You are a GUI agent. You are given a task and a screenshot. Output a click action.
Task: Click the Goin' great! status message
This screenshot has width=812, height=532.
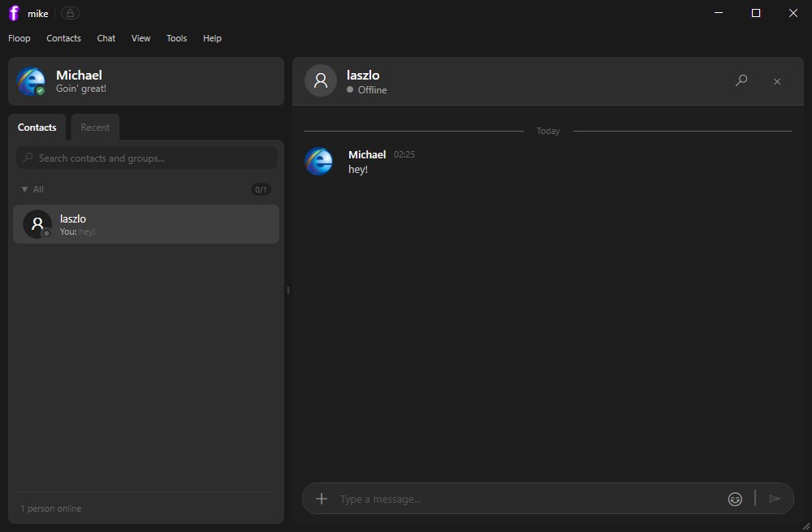pos(80,89)
